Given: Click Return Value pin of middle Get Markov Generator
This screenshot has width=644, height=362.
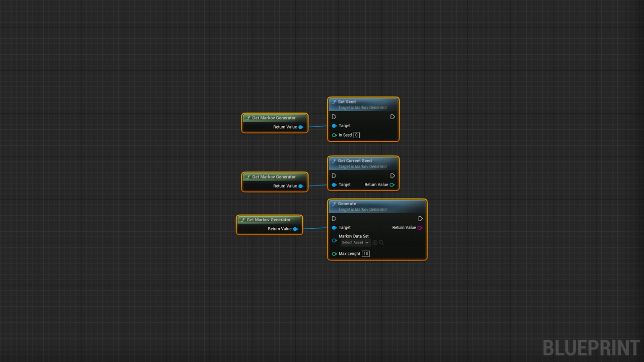Looking at the screenshot, I should (301, 186).
